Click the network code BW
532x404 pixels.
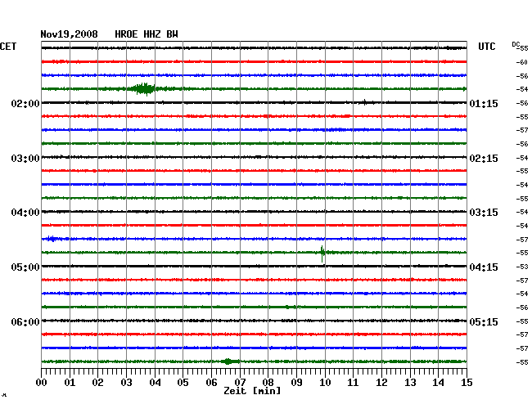pos(172,34)
